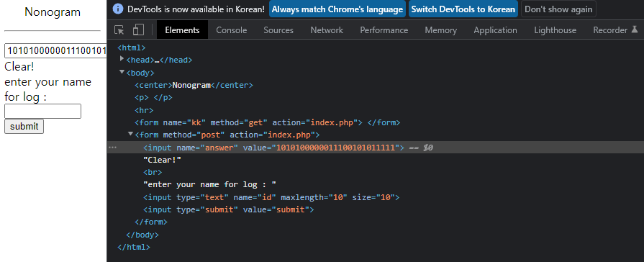Select the inspect element picker icon
Screen dimensions: 644x262
(x=119, y=30)
